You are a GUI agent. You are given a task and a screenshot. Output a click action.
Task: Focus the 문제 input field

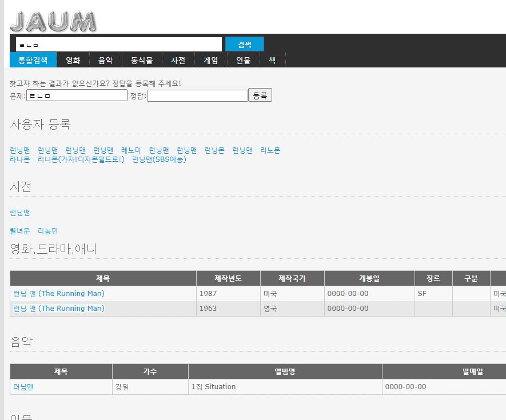click(77, 95)
